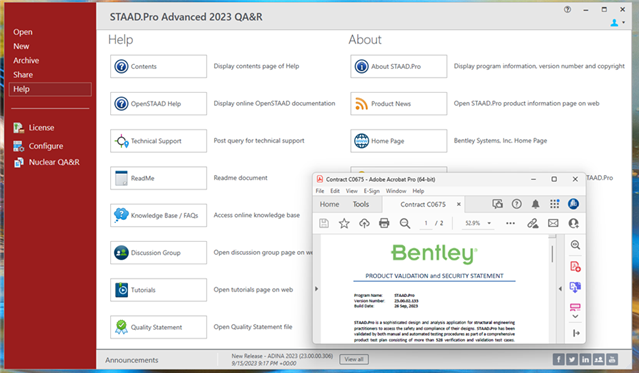639x373 pixels.
Task: Open Acrobat profile avatar
Action: pyautogui.click(x=573, y=204)
